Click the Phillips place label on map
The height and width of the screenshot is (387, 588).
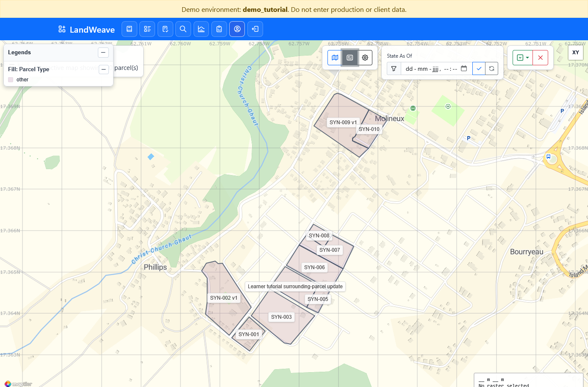155,267
